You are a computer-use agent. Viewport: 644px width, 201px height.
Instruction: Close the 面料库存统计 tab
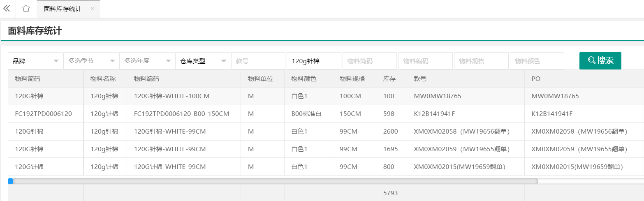(x=93, y=9)
